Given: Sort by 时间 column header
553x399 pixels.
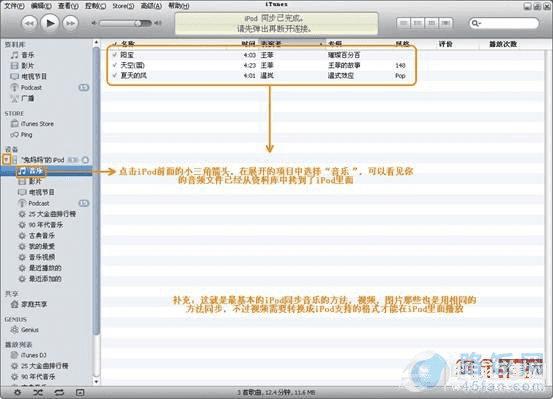Looking at the screenshot, I should tap(249, 44).
